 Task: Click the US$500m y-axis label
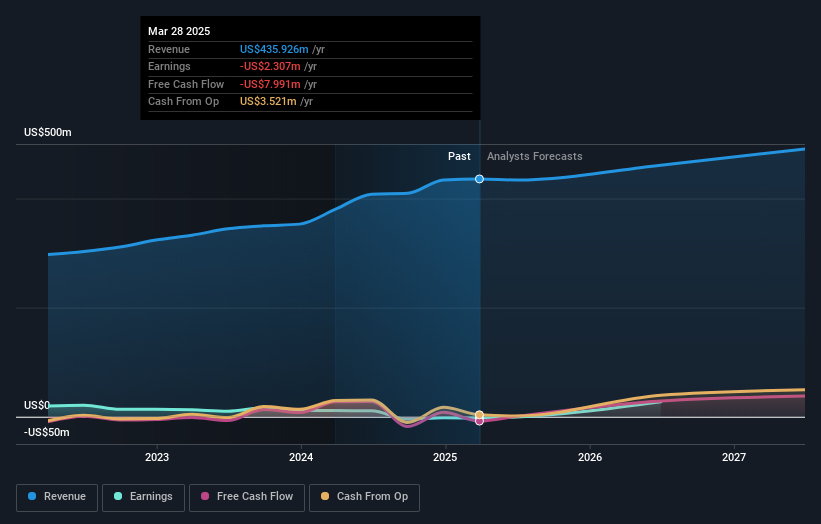[48, 132]
